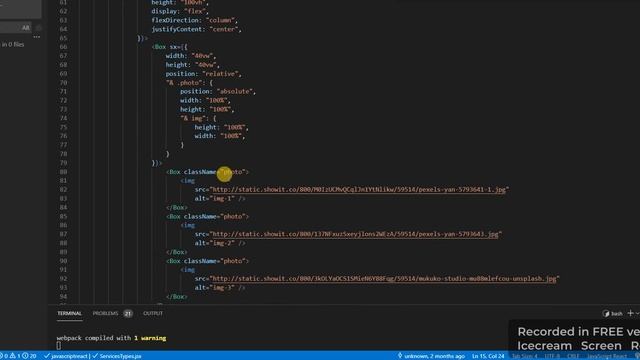Click the alt="img-2" attribute
Screen dimensions: 640x360
coord(215,243)
